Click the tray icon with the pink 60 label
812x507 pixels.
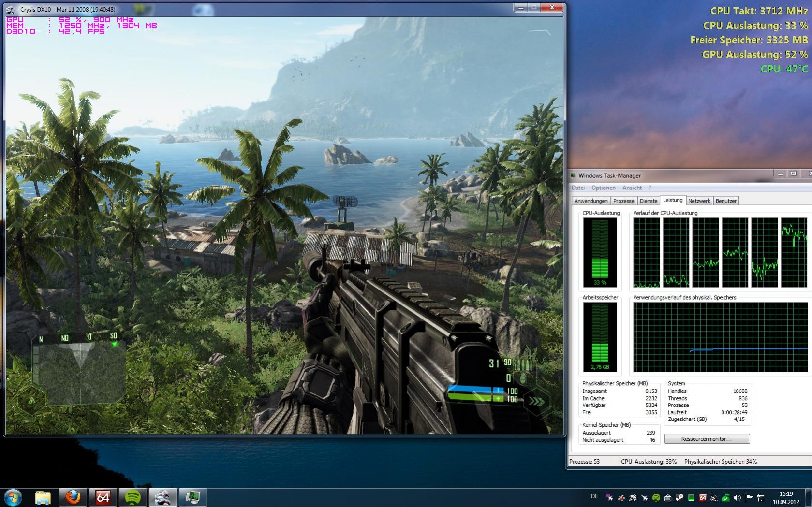[610, 497]
